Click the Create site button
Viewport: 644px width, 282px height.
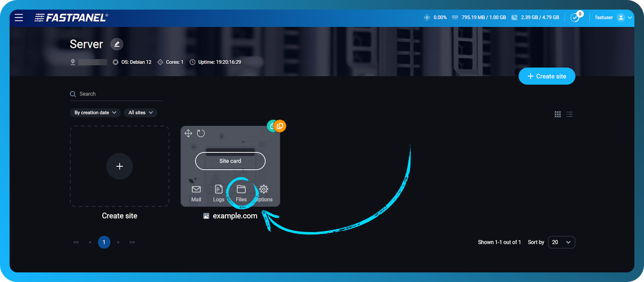[546, 76]
